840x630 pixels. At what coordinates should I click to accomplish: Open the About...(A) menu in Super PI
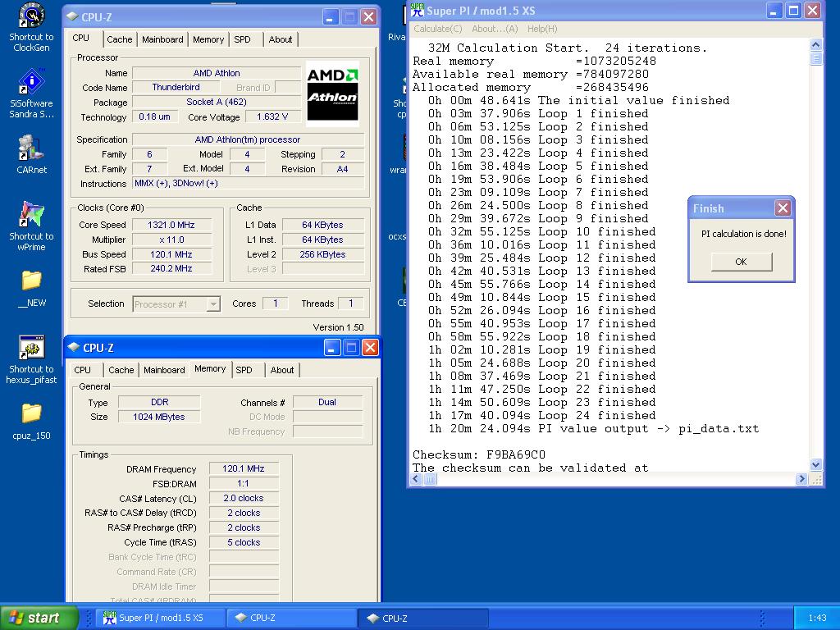[495, 29]
